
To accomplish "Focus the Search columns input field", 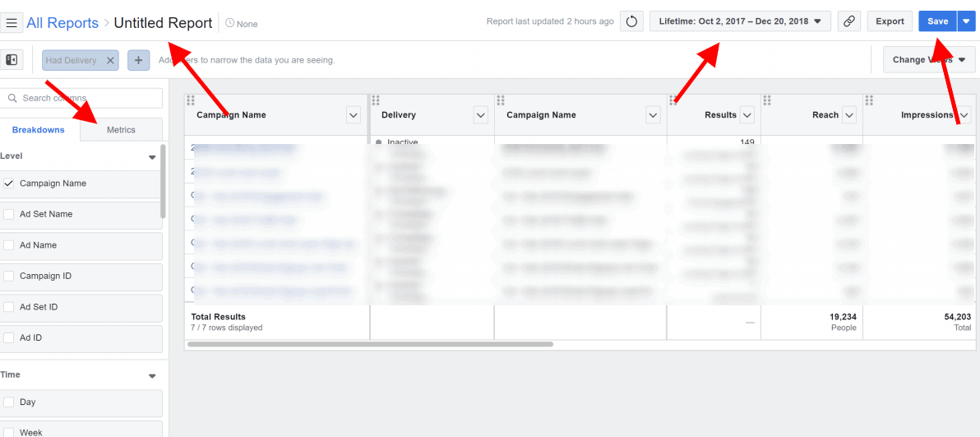I will [x=81, y=98].
